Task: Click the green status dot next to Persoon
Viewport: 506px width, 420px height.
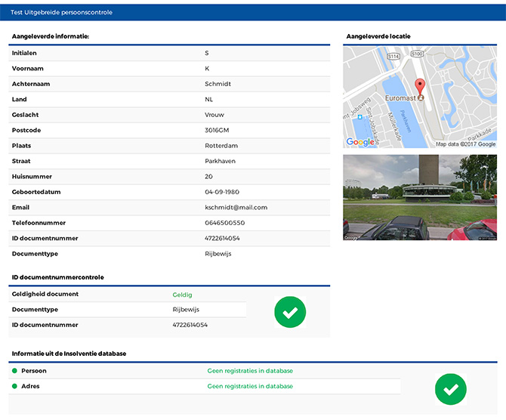Action: [14, 371]
